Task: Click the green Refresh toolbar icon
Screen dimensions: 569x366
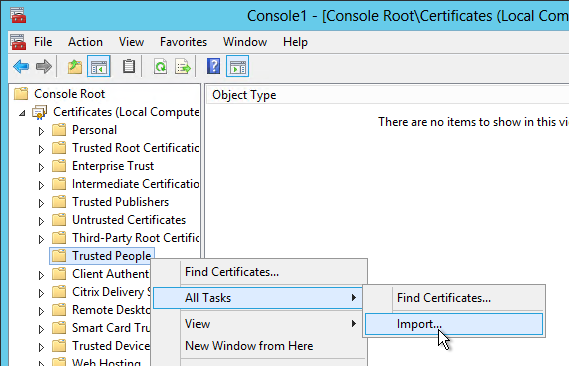Action: (160, 67)
